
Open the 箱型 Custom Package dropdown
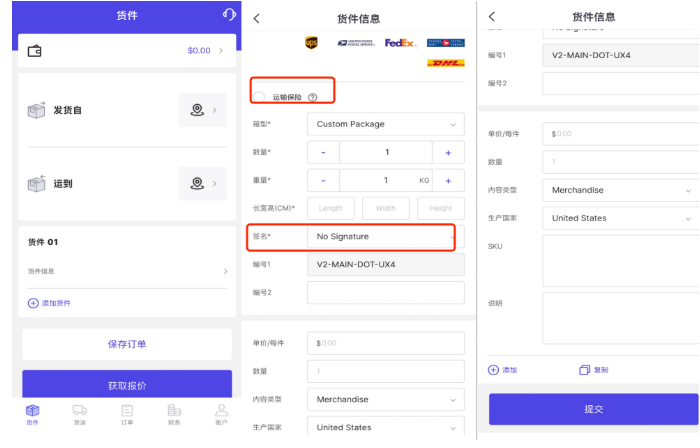(386, 124)
